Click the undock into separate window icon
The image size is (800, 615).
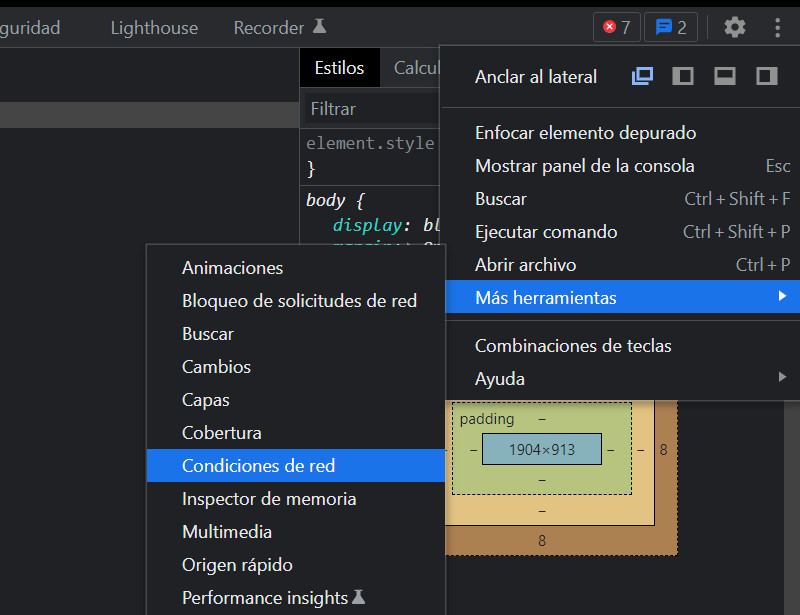coord(642,75)
